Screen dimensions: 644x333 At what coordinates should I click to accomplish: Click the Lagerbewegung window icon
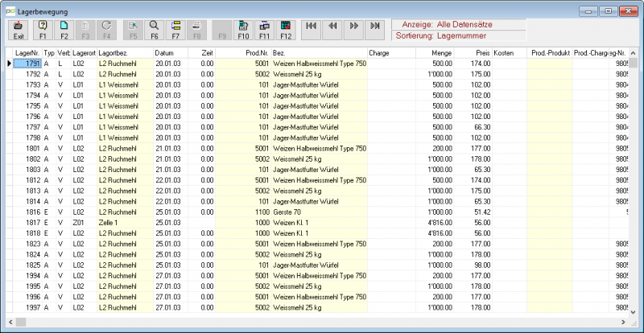click(10, 11)
